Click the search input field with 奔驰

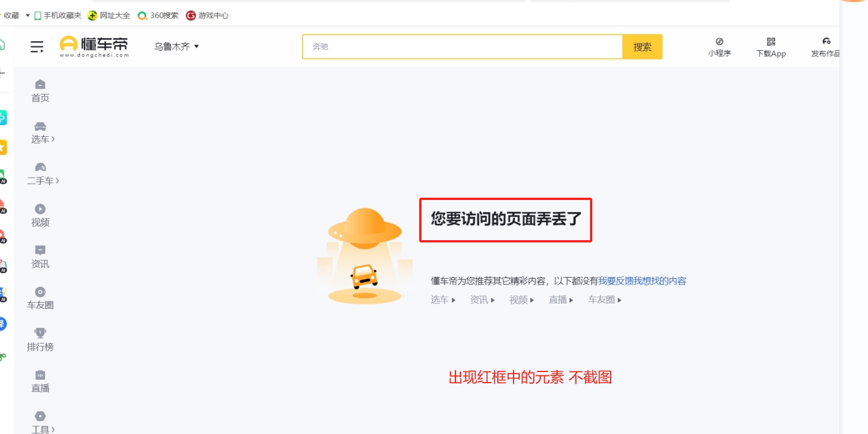(x=462, y=47)
